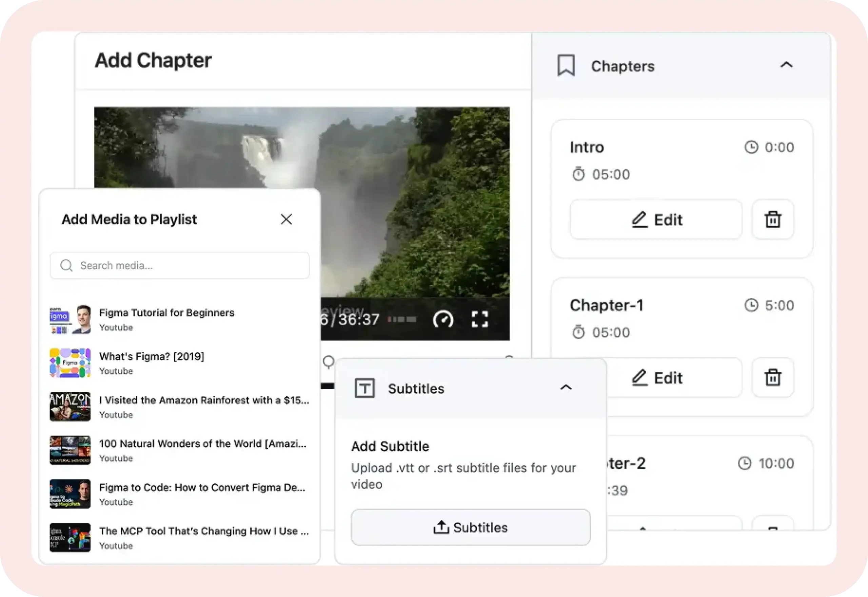This screenshot has width=868, height=597.
Task: Select the Figma to Code video thumbnail
Action: 70,494
